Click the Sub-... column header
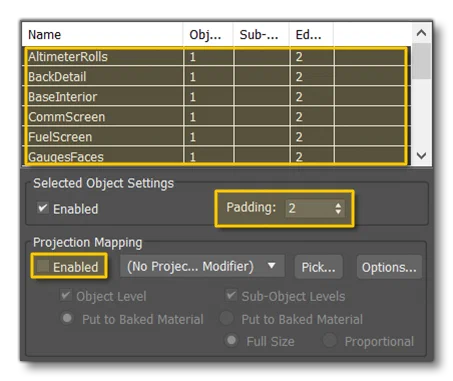The image size is (453, 381). [261, 34]
